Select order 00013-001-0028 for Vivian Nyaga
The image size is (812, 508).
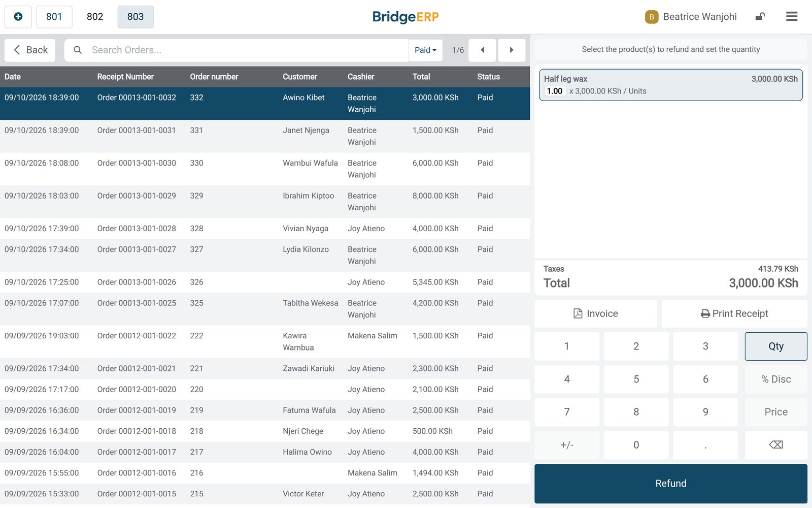coord(265,229)
